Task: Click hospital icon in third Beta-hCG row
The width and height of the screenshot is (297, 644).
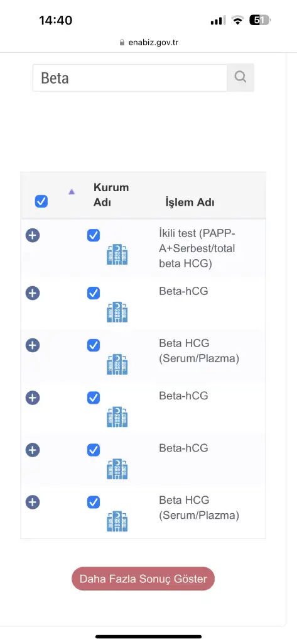Action: pyautogui.click(x=117, y=469)
